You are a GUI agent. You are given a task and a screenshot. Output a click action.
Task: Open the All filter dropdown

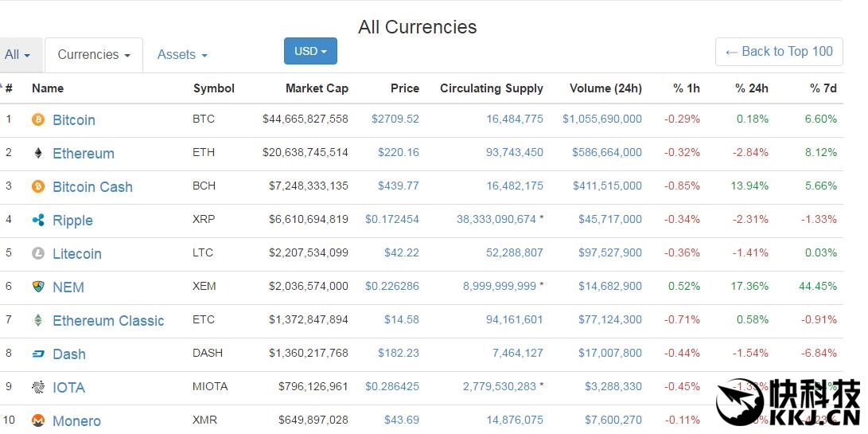coord(18,55)
